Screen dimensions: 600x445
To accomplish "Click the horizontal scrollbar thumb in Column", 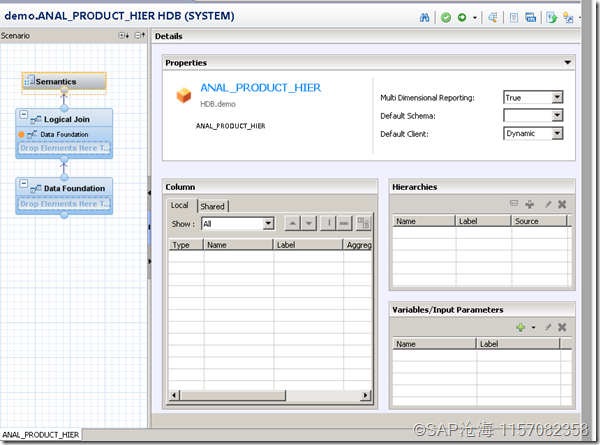I will 233,395.
